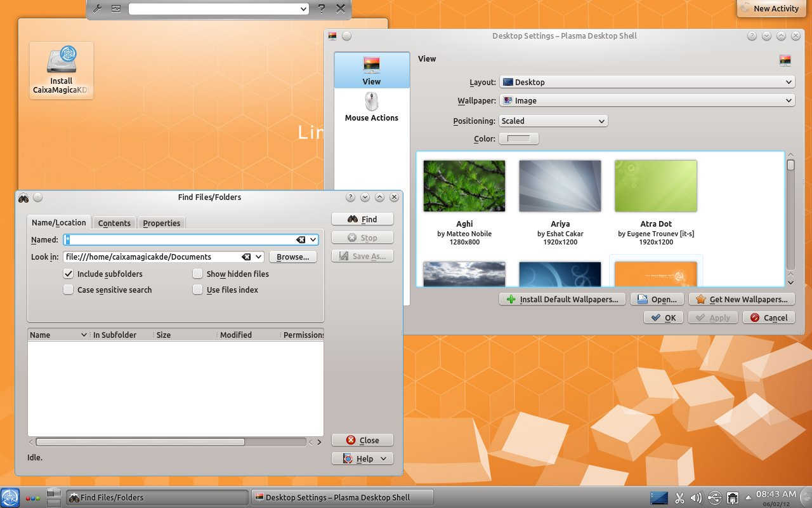The width and height of the screenshot is (812, 508).
Task: Click Get New Wallpapers... button
Action: tap(742, 300)
